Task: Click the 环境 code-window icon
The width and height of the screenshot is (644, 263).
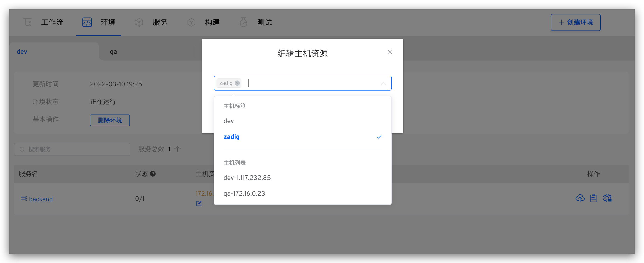Action: pos(87,22)
